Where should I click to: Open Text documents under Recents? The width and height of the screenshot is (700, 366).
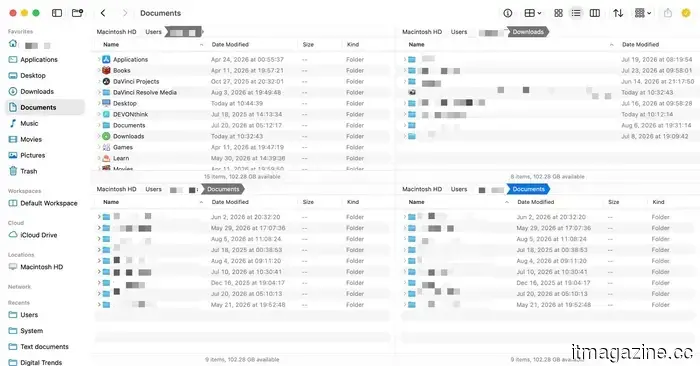44,347
